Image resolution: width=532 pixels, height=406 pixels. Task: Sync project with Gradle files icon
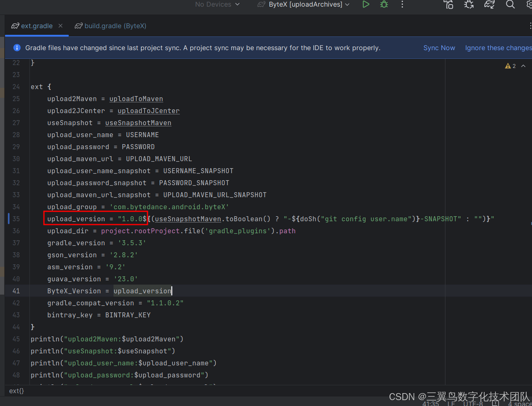pos(489,5)
